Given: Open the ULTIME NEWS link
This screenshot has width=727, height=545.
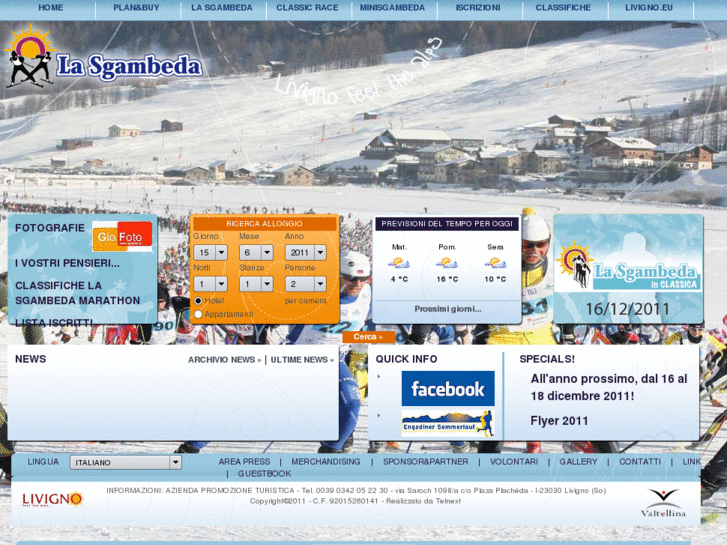Looking at the screenshot, I should click(302, 360).
